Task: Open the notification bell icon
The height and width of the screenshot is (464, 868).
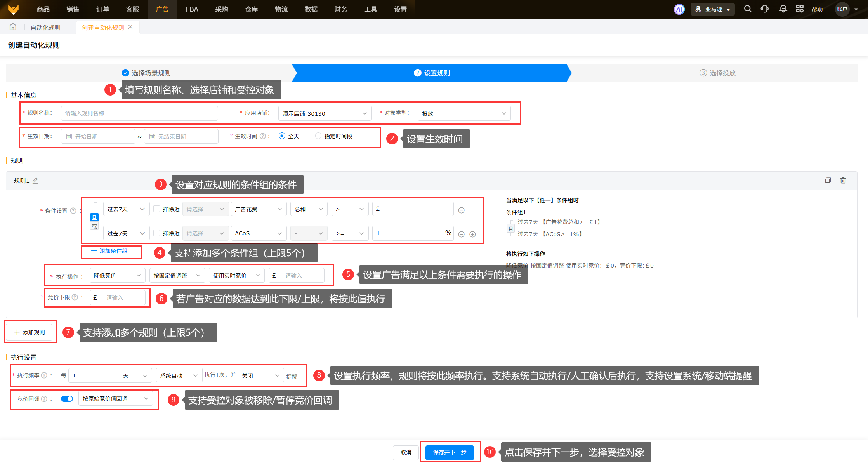Action: pyautogui.click(x=783, y=9)
